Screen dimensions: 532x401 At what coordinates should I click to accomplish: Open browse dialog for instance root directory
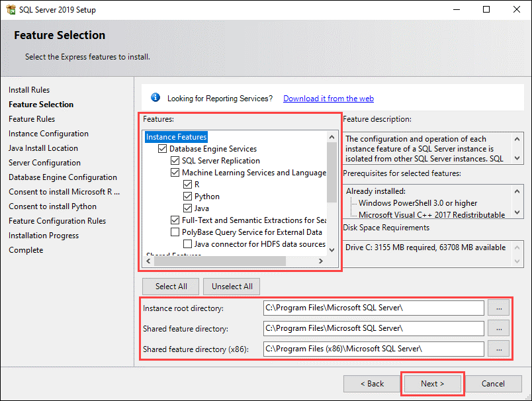click(x=498, y=308)
